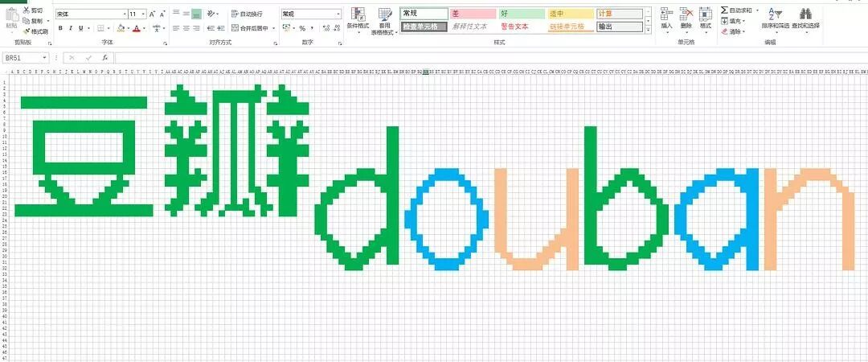Click 自动求和 AutoSum
This screenshot has height=362, width=868.
(735, 10)
